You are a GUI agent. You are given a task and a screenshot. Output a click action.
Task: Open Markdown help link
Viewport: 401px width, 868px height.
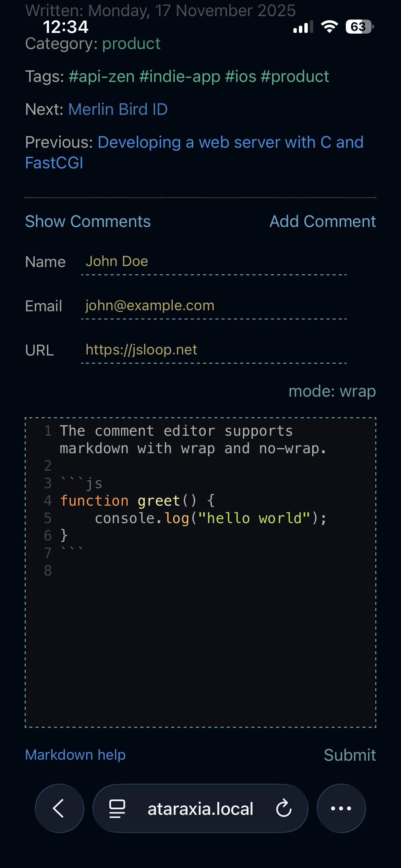coord(75,755)
